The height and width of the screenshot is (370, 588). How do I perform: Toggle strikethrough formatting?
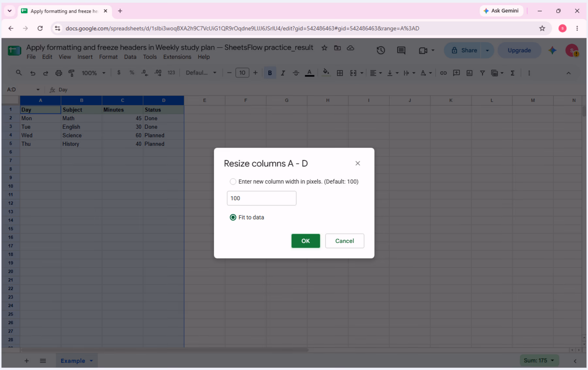296,73
